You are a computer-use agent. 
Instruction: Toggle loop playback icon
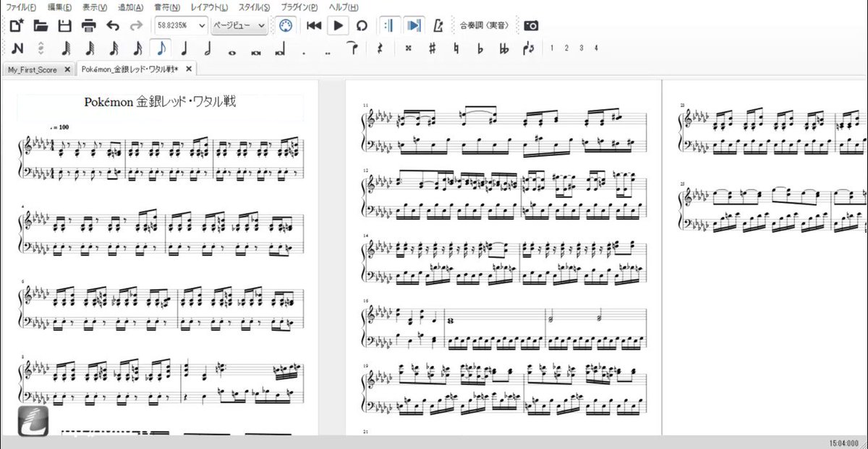(x=362, y=25)
